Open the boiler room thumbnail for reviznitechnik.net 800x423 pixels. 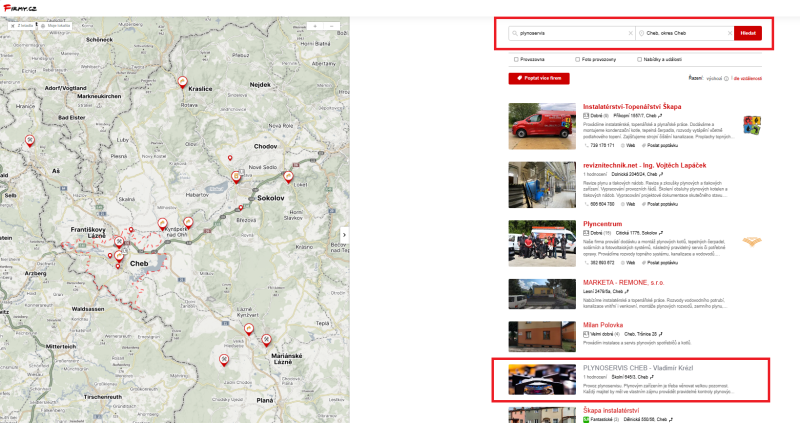click(x=542, y=185)
